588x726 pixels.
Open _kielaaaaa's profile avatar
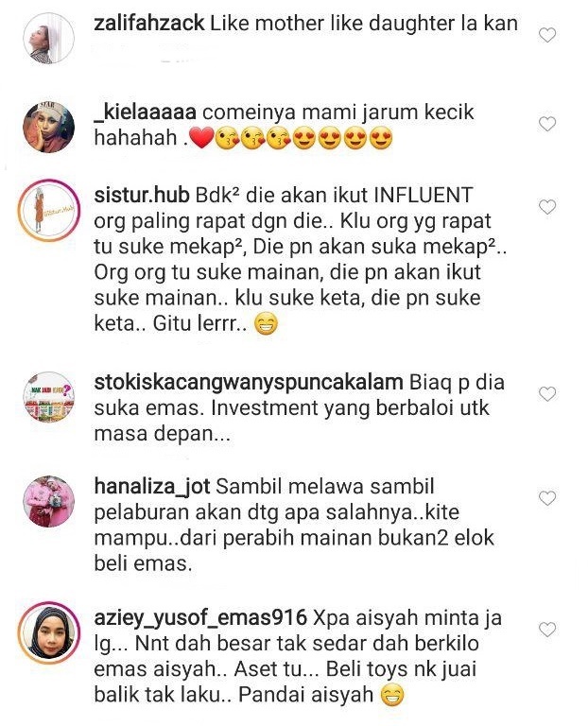click(x=48, y=127)
